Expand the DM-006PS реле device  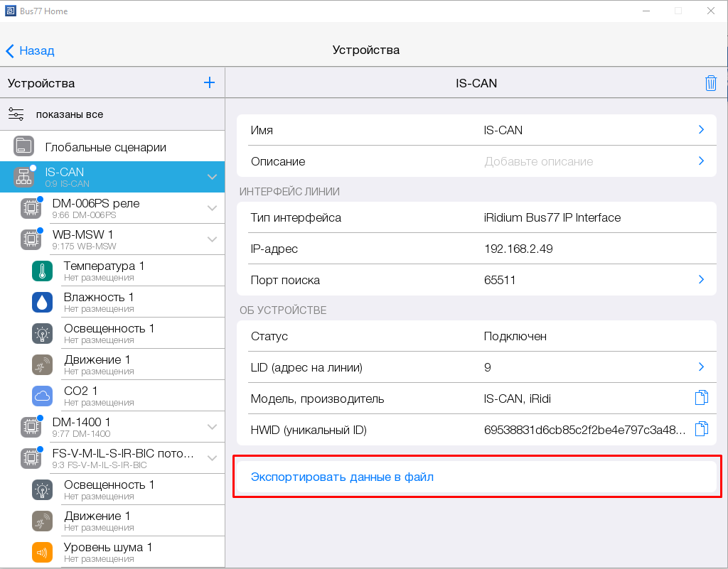[212, 208]
